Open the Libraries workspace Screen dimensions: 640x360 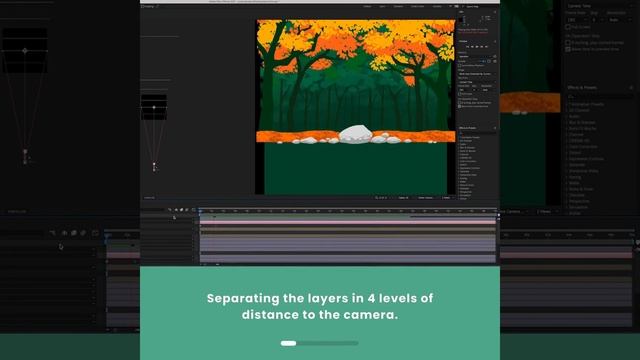coord(437,7)
